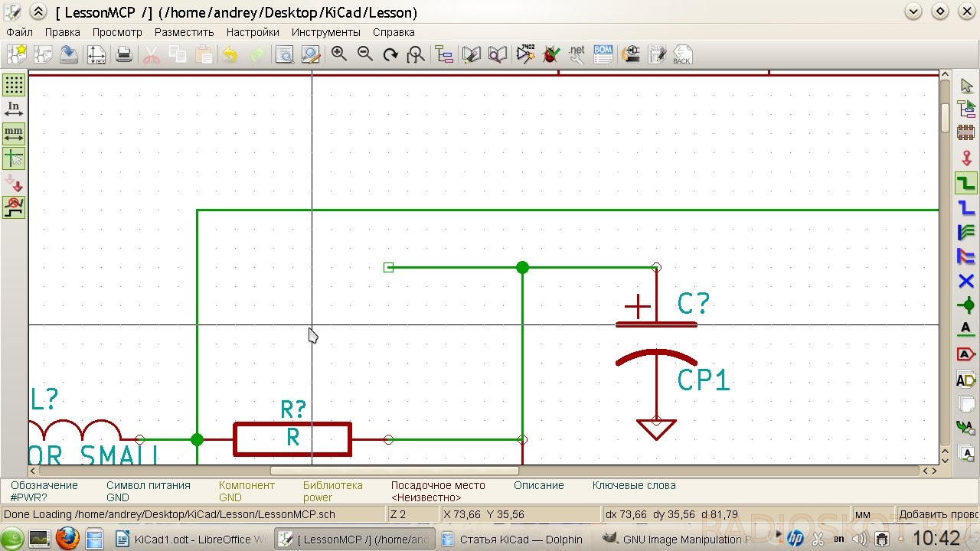Click the CP1 capacitor value label
Viewport: 980px width, 551px height.
click(x=704, y=380)
